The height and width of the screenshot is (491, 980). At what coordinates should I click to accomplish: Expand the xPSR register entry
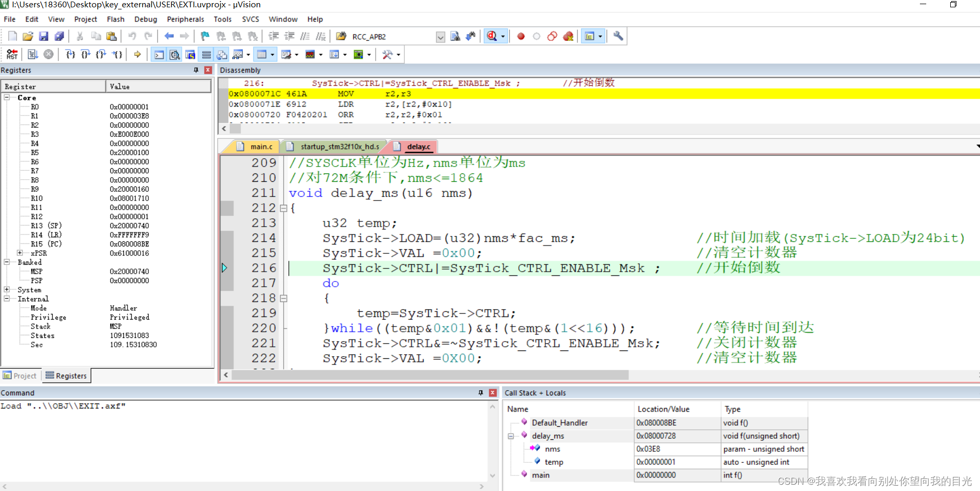point(19,253)
